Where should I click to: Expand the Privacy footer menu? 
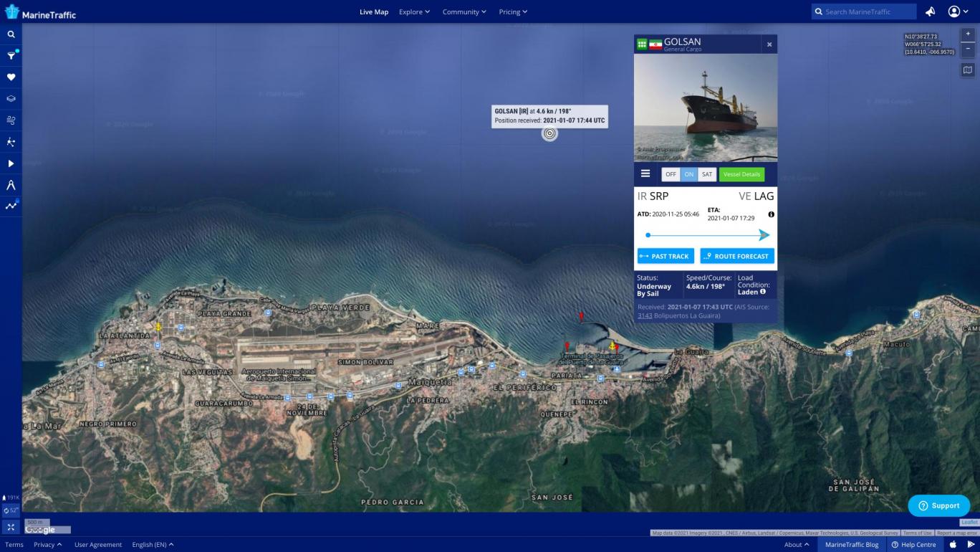pyautogui.click(x=47, y=545)
